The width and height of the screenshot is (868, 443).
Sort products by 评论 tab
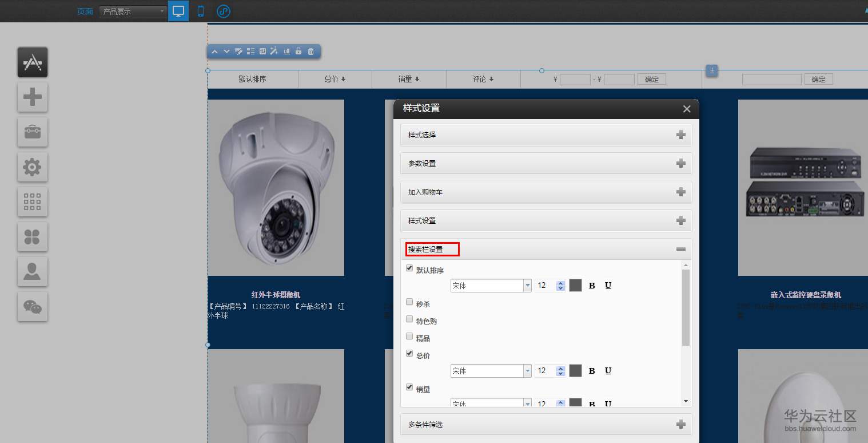tap(483, 79)
